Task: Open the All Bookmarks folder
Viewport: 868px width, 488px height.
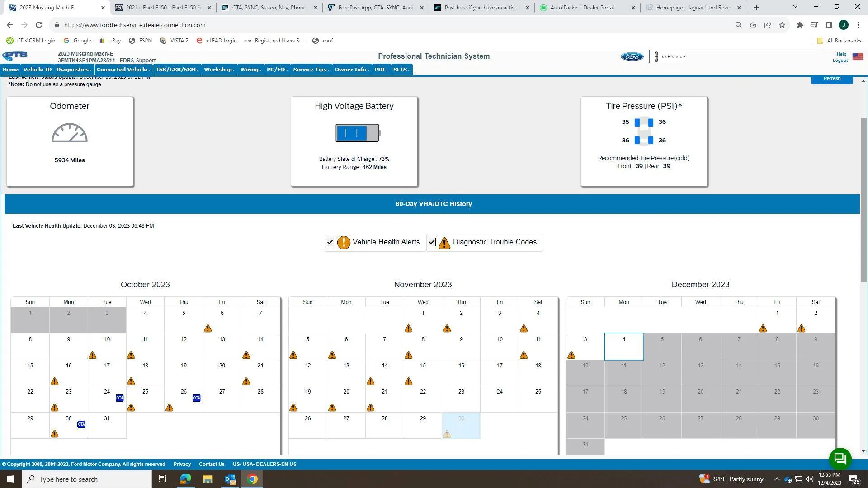Action: point(839,41)
